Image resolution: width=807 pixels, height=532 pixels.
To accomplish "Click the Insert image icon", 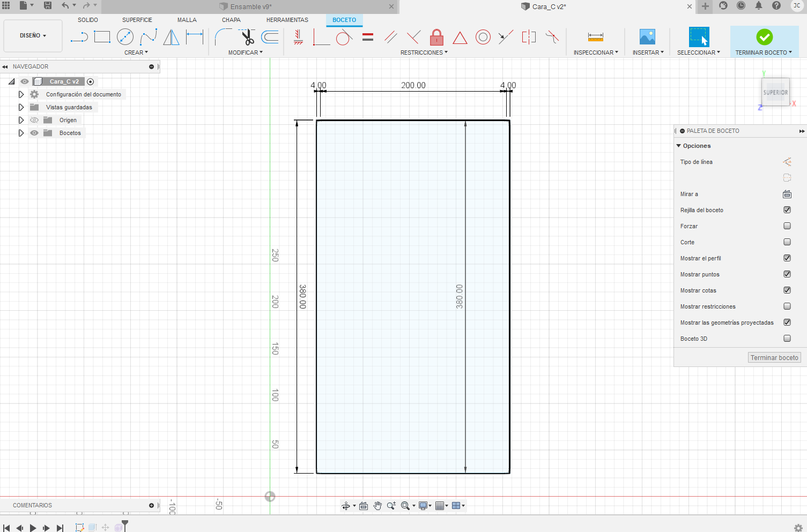I will click(648, 37).
